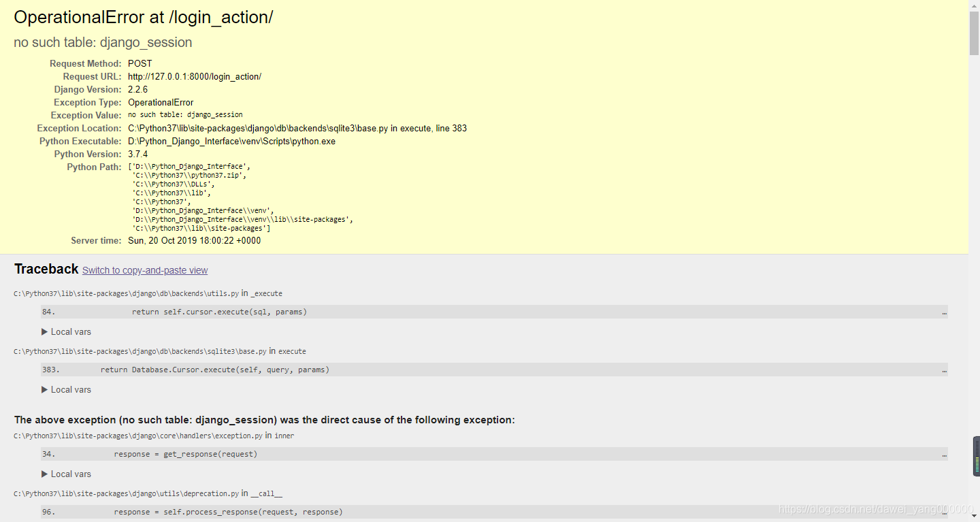This screenshot has width=980, height=522.
Task: Expand context ellipsis on line 383
Action: (944, 370)
